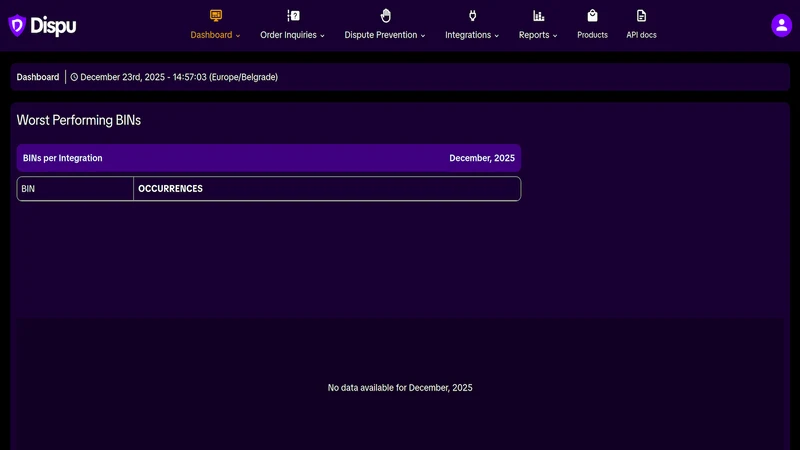Open the Dashboard menu label
800x450 pixels.
(x=211, y=35)
